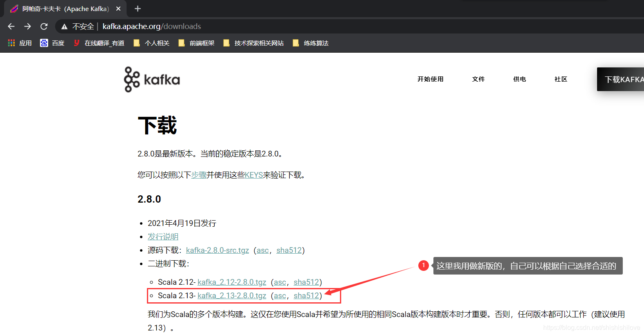Open the 发行说明 release notes link

(x=163, y=237)
